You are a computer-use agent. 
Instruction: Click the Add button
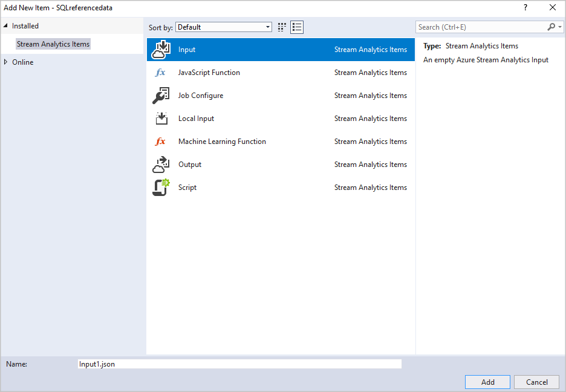(x=488, y=382)
